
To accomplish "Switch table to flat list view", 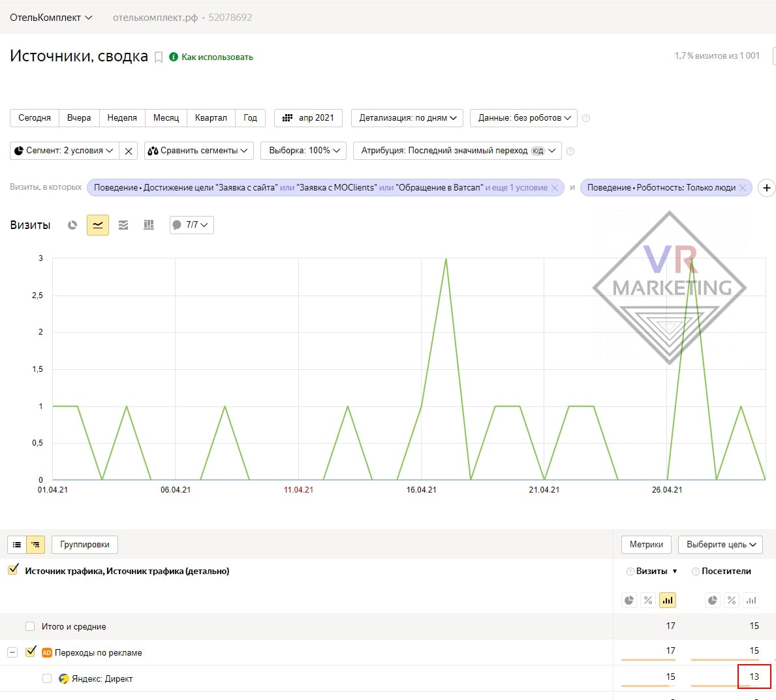I will (x=17, y=545).
